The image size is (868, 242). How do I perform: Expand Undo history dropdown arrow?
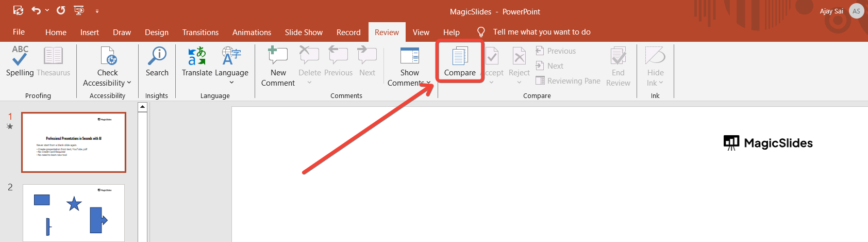[x=47, y=10]
